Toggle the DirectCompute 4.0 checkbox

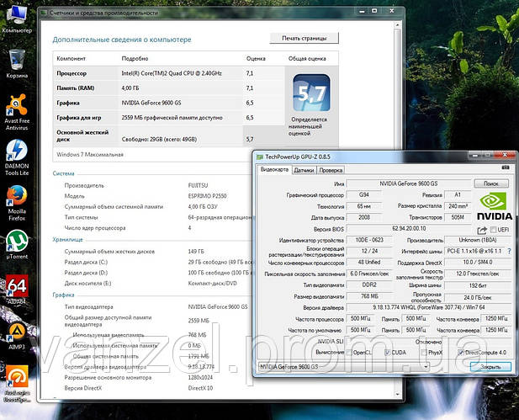click(461, 353)
